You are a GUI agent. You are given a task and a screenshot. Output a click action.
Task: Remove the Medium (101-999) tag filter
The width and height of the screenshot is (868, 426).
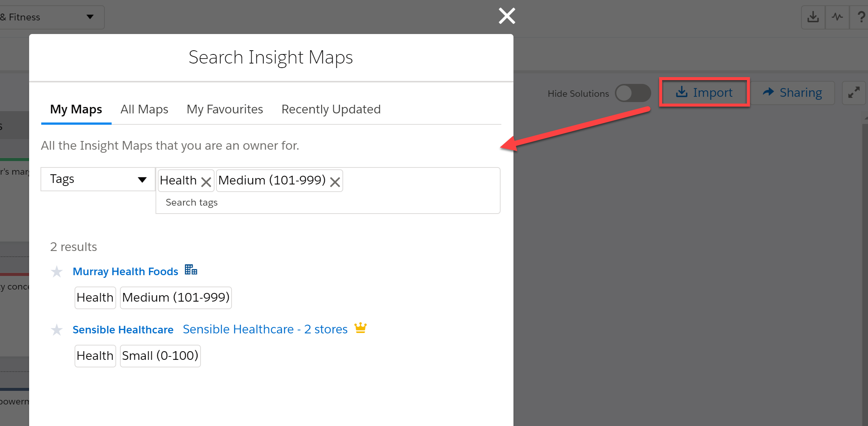point(334,182)
